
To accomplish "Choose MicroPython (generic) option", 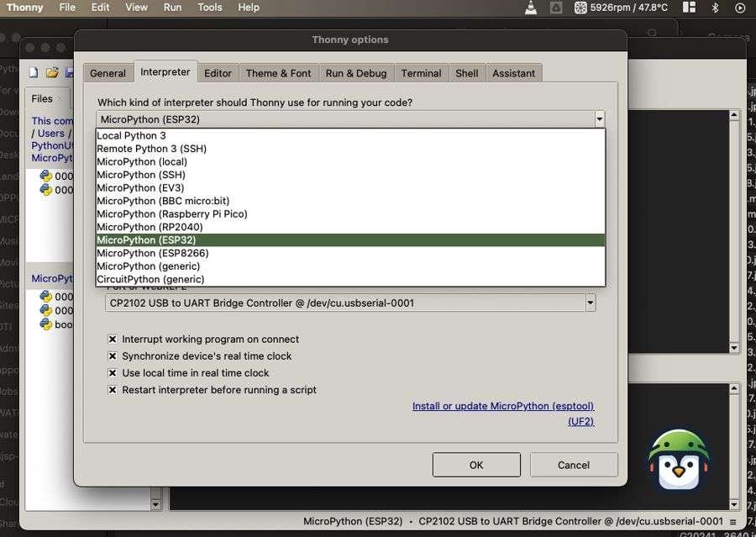I will 350,266.
